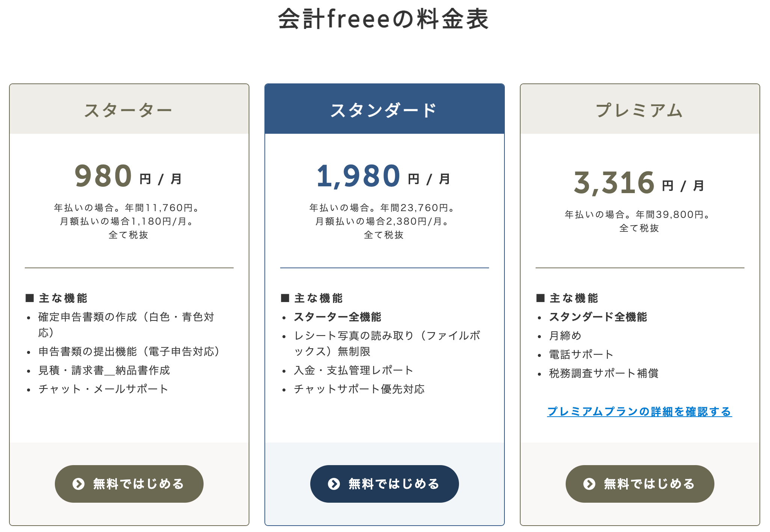Click 無料ではじめる under the スタンダード plan
This screenshot has height=532, width=770.
point(384,484)
